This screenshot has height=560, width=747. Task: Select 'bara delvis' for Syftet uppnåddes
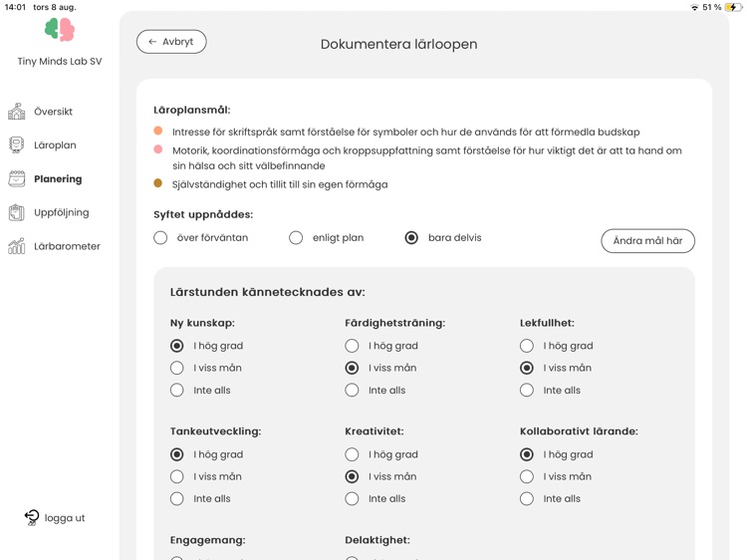coord(411,237)
